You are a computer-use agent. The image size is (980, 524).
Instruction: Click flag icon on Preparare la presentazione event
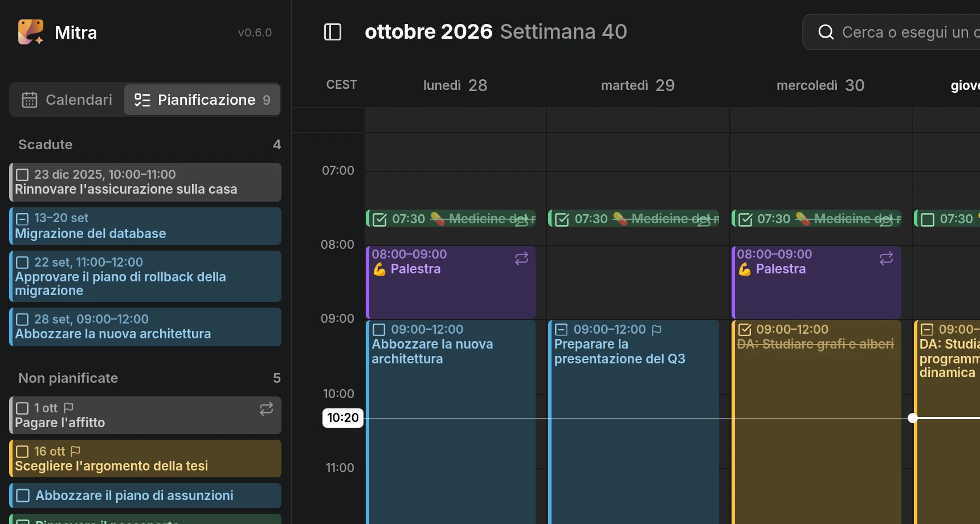(x=656, y=330)
